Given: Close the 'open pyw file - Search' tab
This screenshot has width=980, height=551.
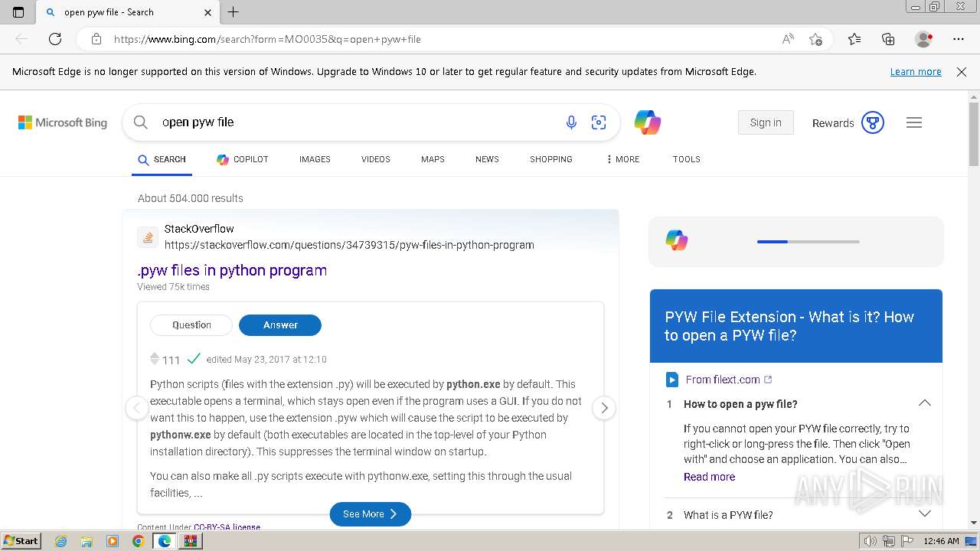Looking at the screenshot, I should point(208,12).
